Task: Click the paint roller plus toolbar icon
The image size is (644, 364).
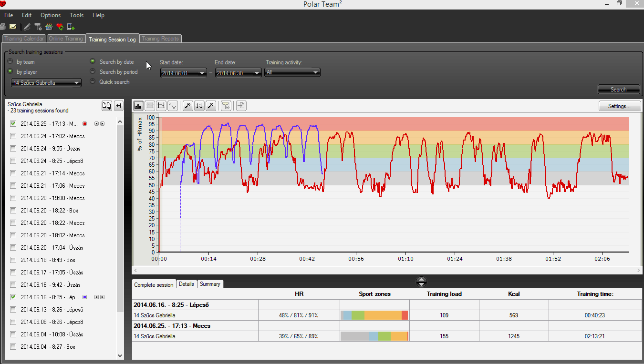Action: 38,27
